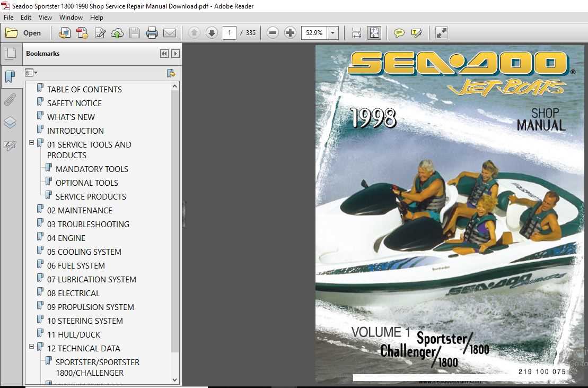Image resolution: width=588 pixels, height=388 pixels.
Task: Select the OPTIONAL TOOLS bookmark
Action: (x=86, y=183)
